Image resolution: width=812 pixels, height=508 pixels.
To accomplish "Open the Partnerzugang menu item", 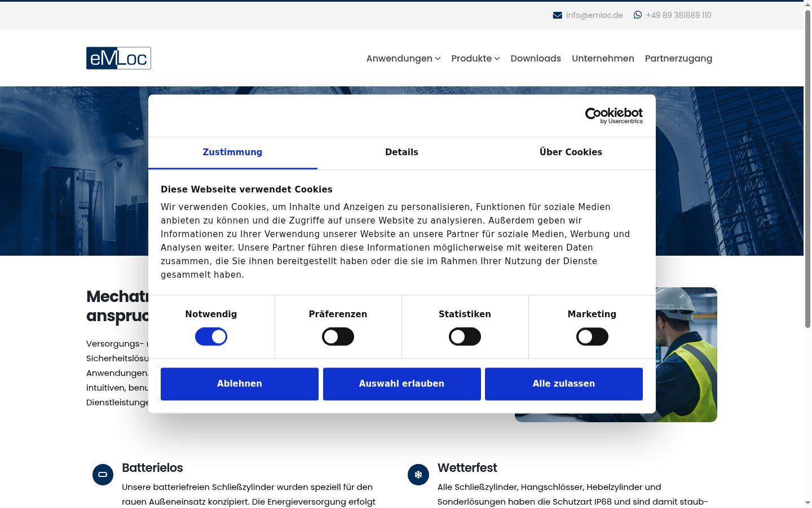I will click(x=678, y=58).
